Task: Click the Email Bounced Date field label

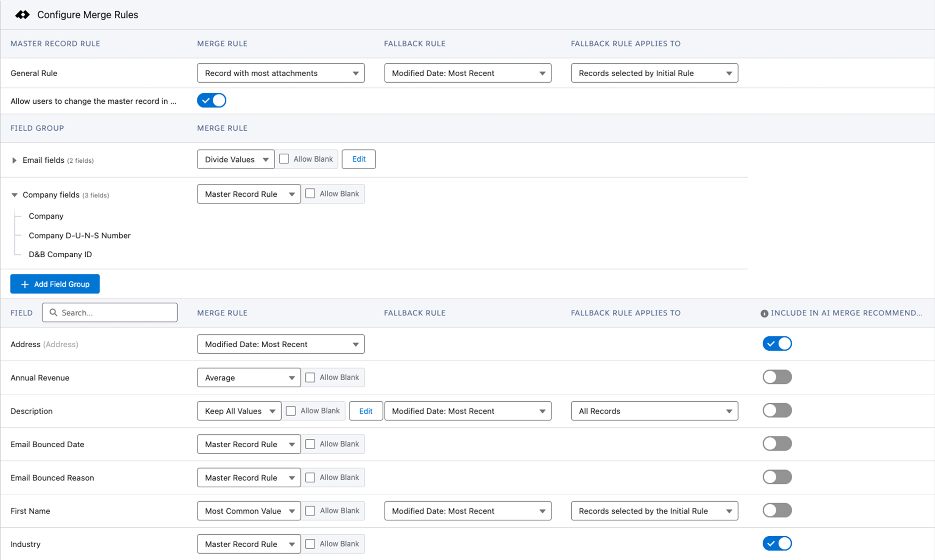Action: click(x=47, y=444)
